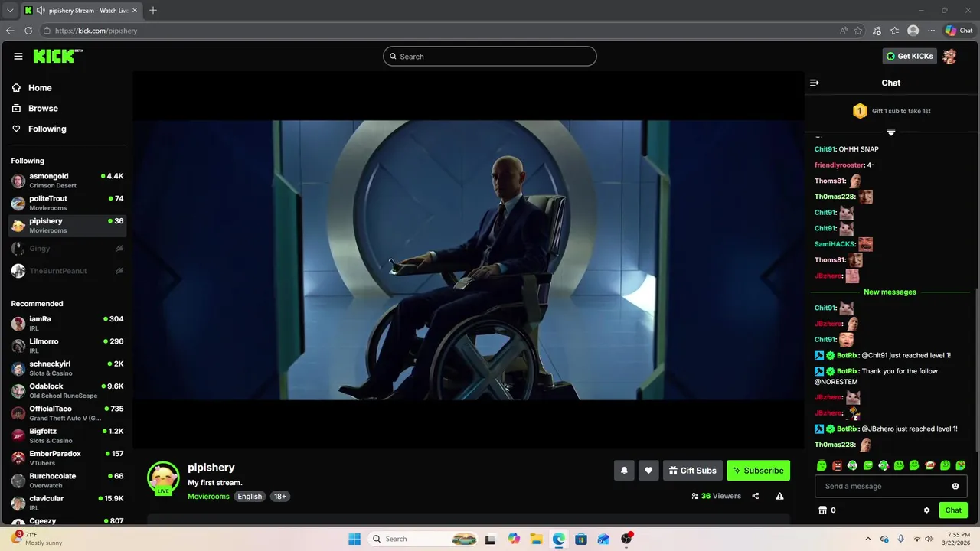
Task: Open the tab actions dropdown
Action: [10, 10]
